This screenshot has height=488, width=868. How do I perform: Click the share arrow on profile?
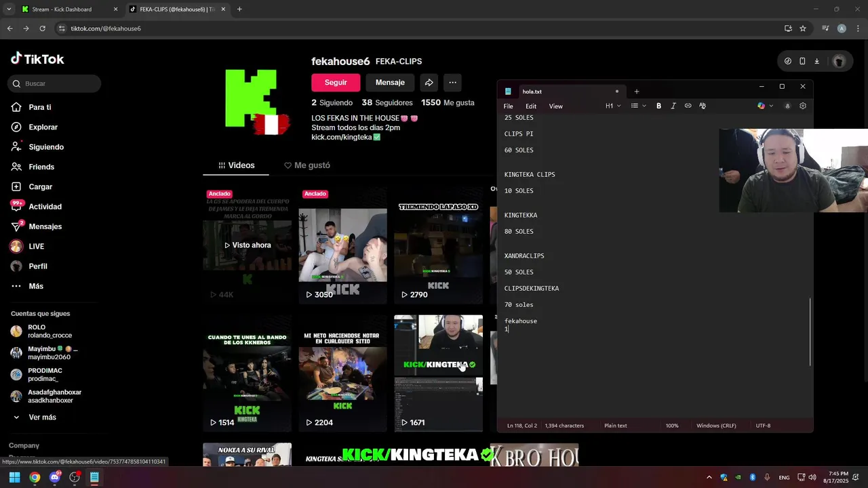(429, 83)
